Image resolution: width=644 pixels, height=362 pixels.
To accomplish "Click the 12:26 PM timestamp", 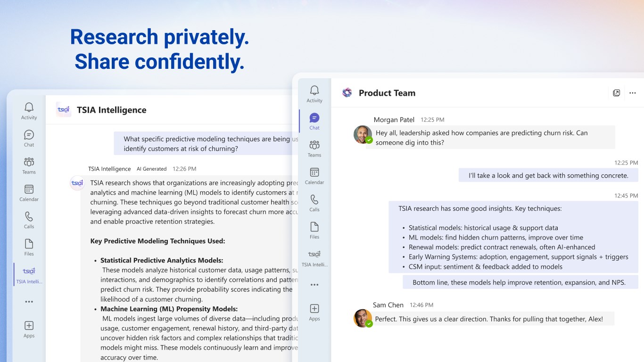I will (184, 169).
